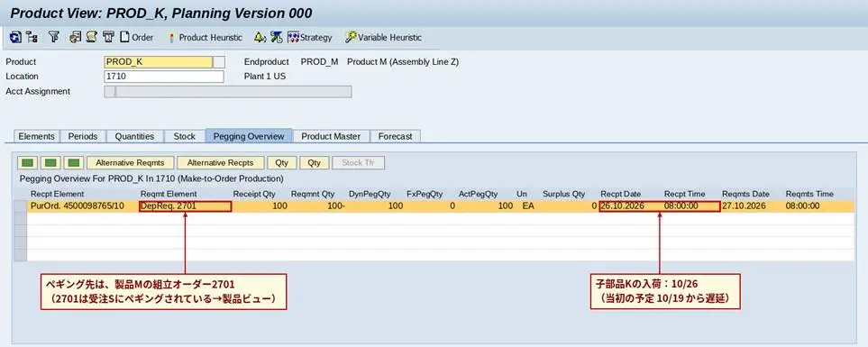Click the leftmost green icon button above the pegging table
868x347 pixels.
[x=29, y=163]
